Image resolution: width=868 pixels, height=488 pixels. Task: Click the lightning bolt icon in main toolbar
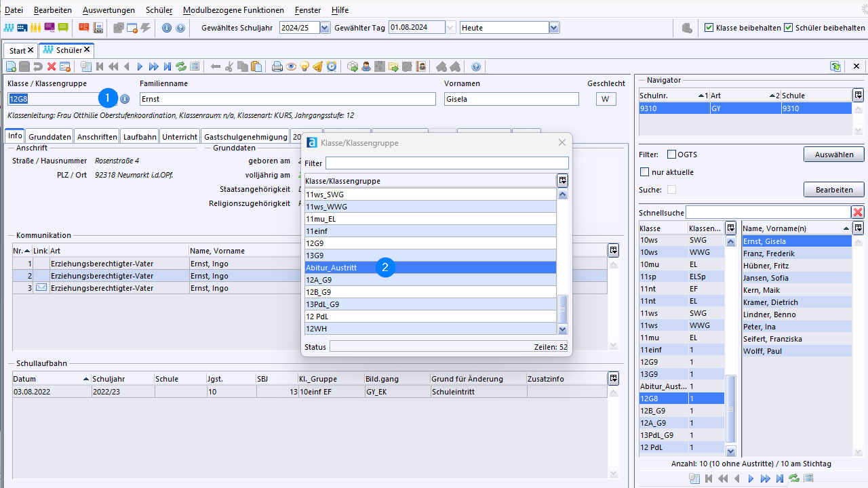[145, 28]
